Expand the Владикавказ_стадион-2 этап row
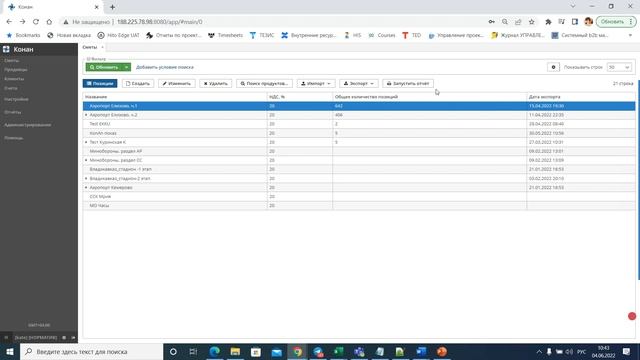The height and width of the screenshot is (360, 640). (86, 178)
